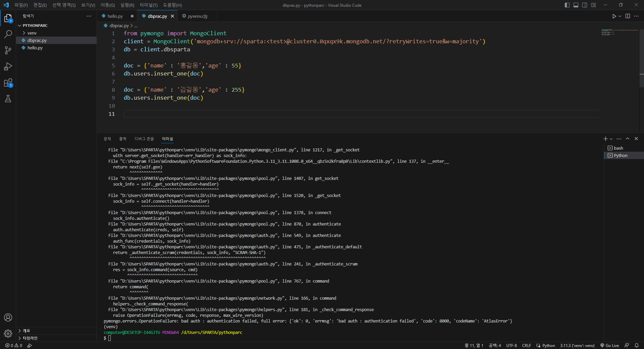Screen dimensions: 644x349
Task: Customize layout icon in title bar
Action: pyautogui.click(x=594, y=5)
